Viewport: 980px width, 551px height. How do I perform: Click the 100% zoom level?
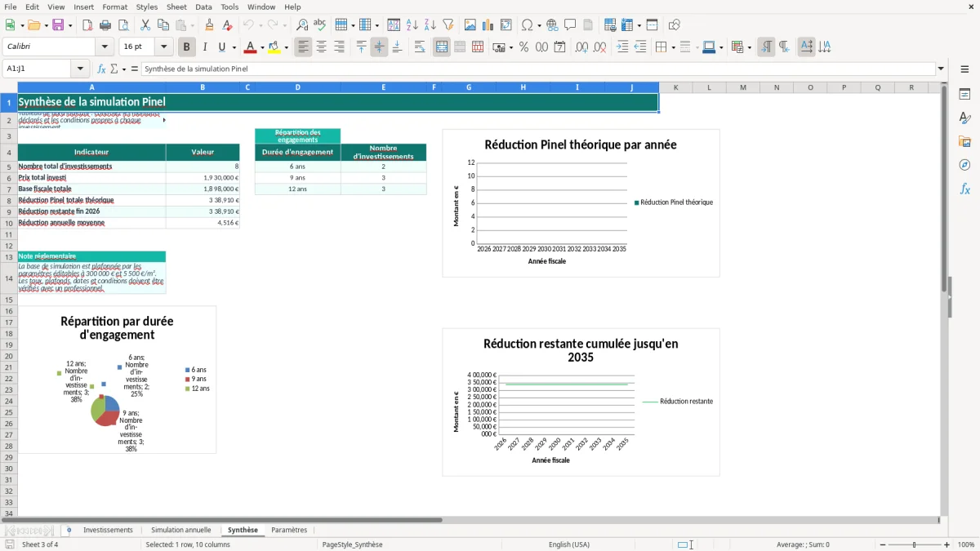click(966, 544)
